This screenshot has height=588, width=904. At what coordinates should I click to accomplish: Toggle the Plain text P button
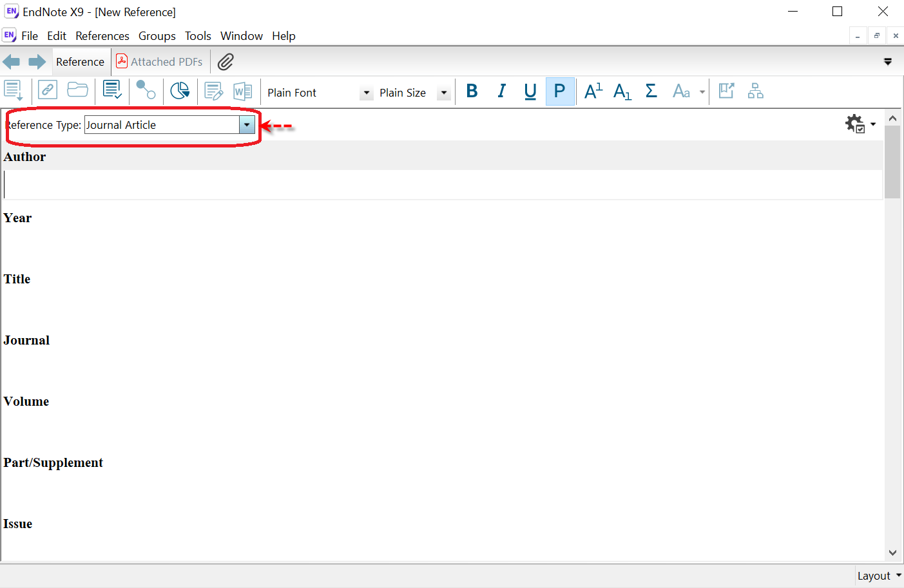(560, 91)
